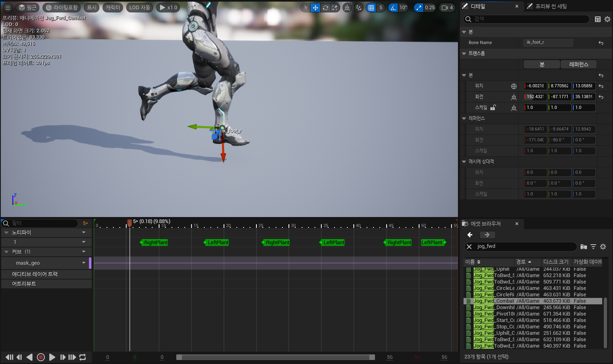Select the rotate transform tool in viewport
The height and width of the screenshot is (364, 613).
(x=325, y=8)
